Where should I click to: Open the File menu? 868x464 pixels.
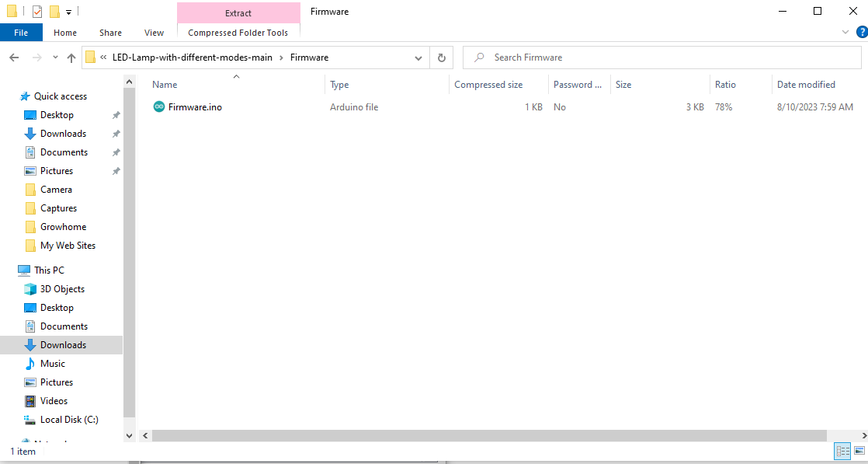pos(21,33)
